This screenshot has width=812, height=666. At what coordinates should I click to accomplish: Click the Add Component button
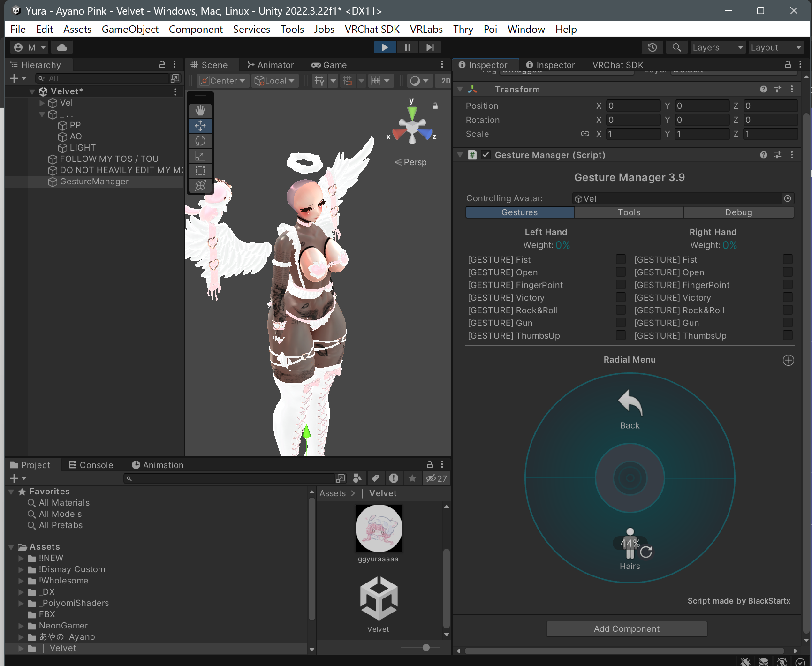click(627, 628)
